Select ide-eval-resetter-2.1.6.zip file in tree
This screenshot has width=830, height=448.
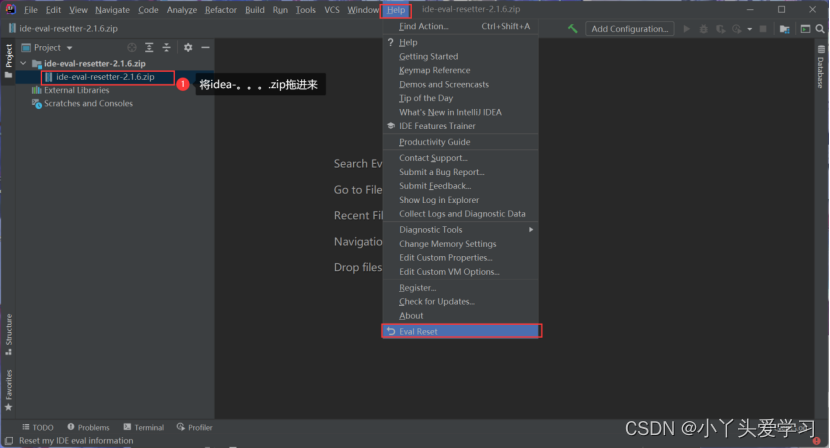coord(105,77)
